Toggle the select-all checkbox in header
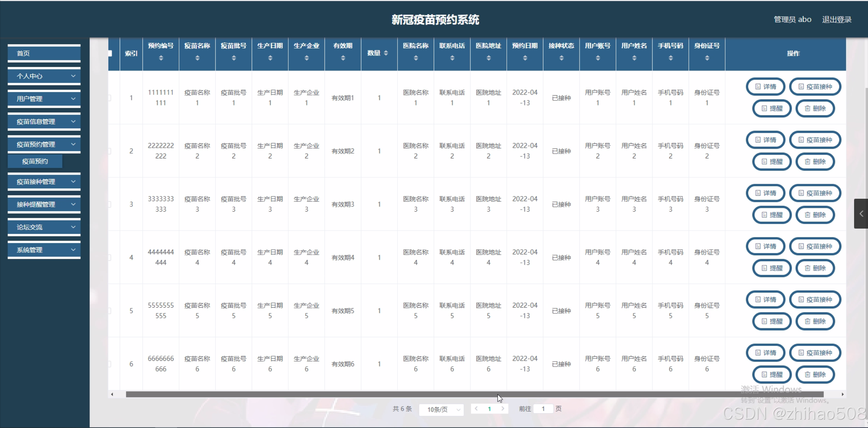 (x=110, y=53)
